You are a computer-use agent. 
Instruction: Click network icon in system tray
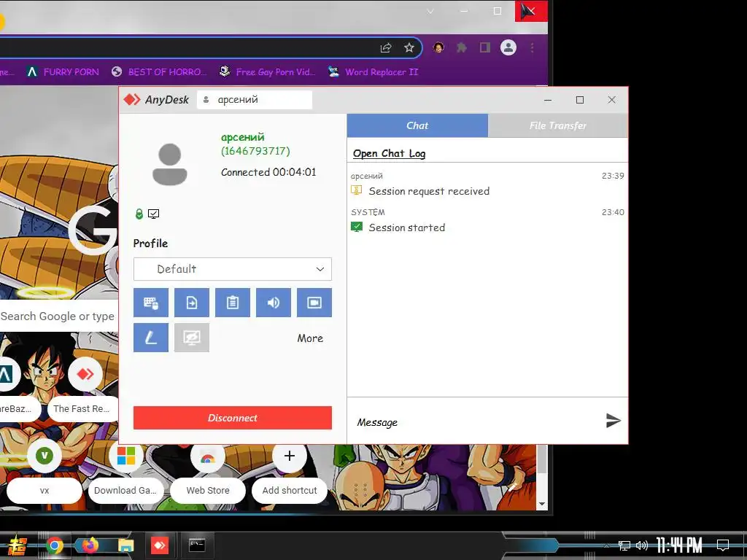point(624,545)
